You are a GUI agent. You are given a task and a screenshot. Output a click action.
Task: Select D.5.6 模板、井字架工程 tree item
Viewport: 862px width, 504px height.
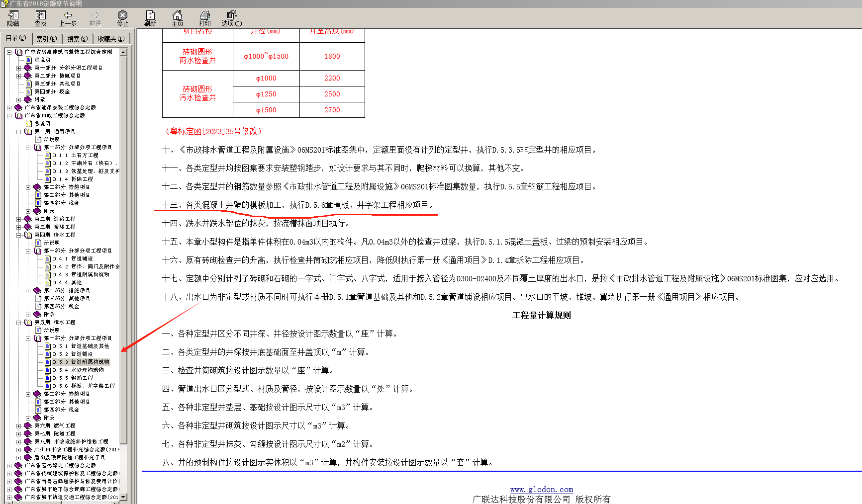click(x=84, y=386)
